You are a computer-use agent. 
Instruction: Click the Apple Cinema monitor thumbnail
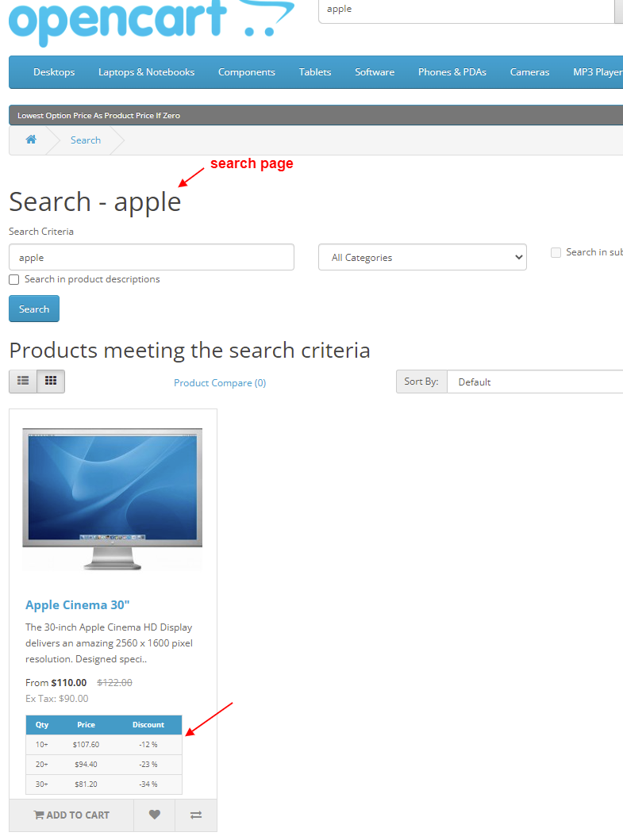112,498
